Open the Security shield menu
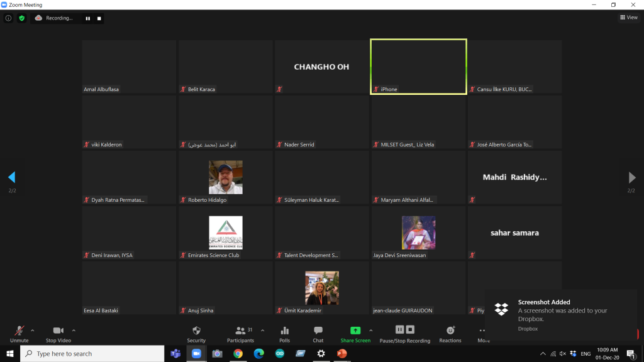 196,334
